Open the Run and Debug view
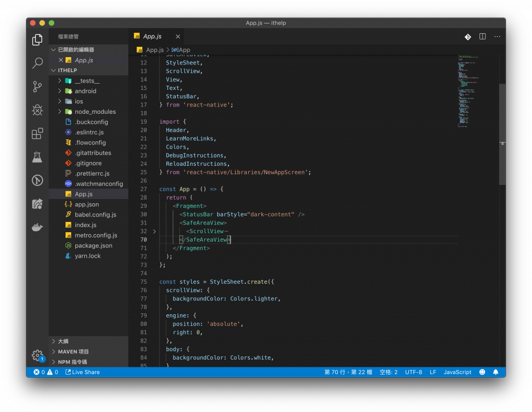The image size is (532, 412). click(37, 110)
